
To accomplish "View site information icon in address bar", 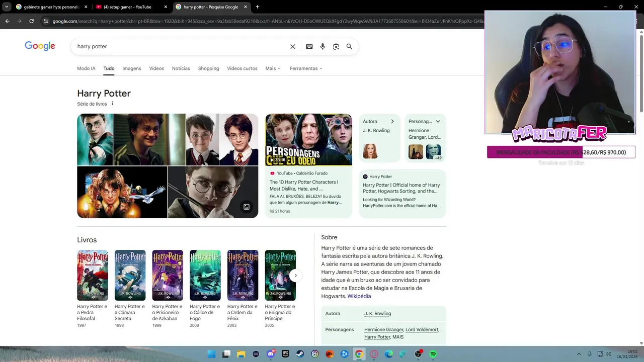I will (46, 21).
